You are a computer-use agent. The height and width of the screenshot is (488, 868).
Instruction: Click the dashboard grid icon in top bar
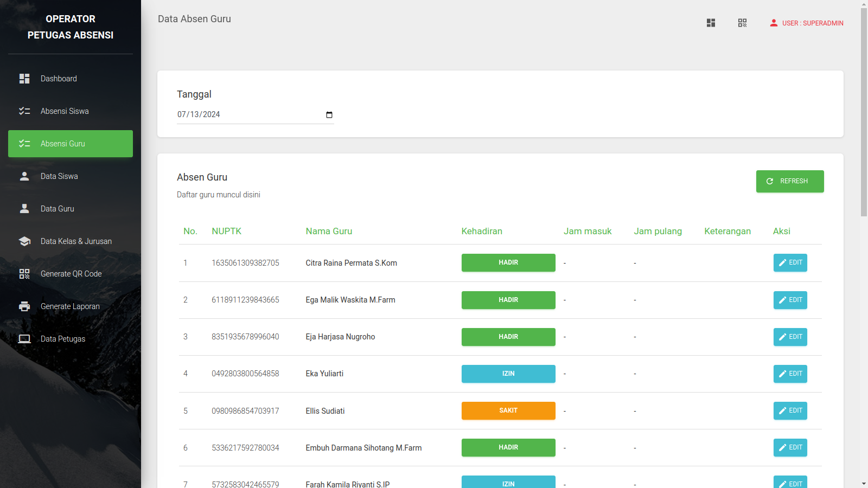click(711, 23)
